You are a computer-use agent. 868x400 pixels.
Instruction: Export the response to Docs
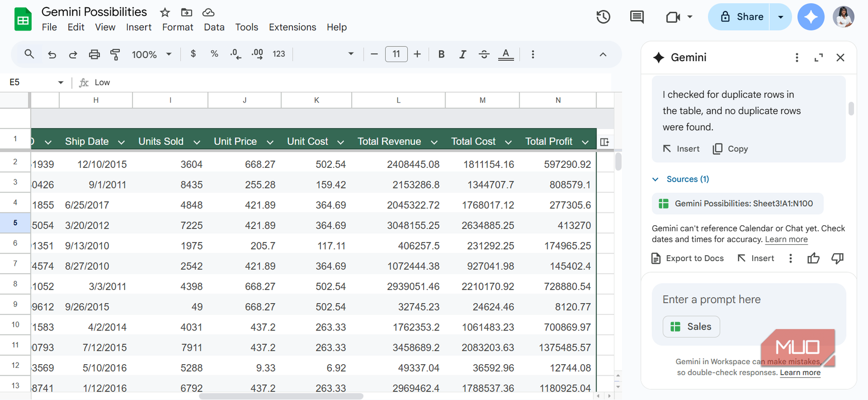[688, 258]
